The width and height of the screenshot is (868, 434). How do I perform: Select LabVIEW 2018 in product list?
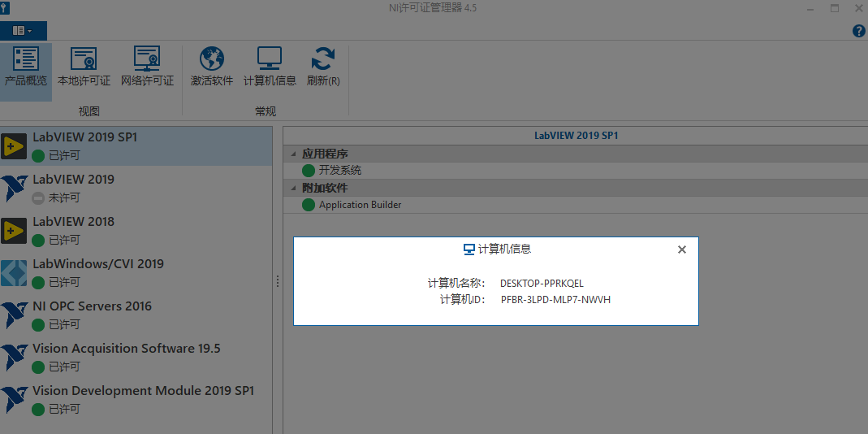point(136,230)
